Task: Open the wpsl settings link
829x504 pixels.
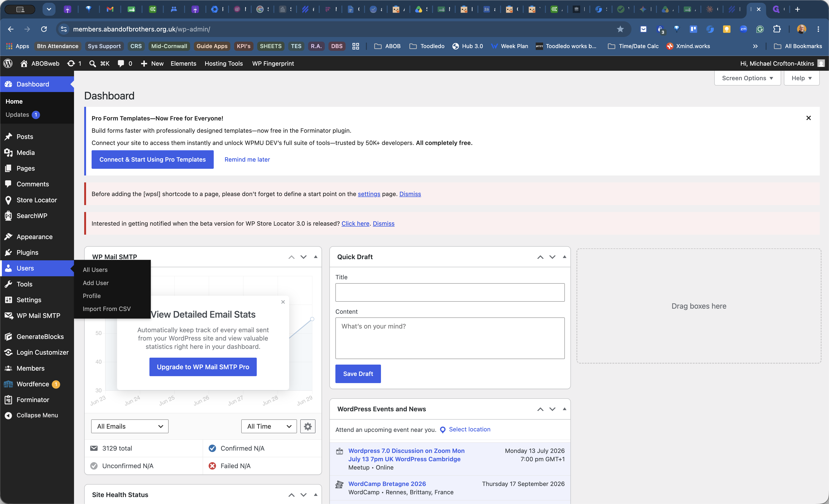Action: click(x=369, y=194)
